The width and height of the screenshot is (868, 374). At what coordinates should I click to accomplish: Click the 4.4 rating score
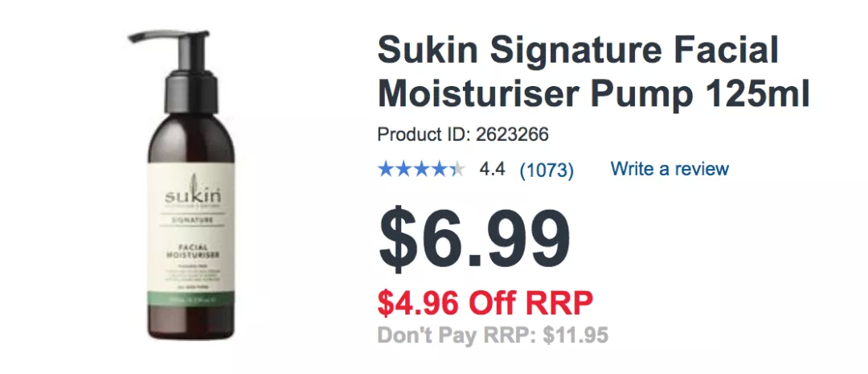click(492, 169)
